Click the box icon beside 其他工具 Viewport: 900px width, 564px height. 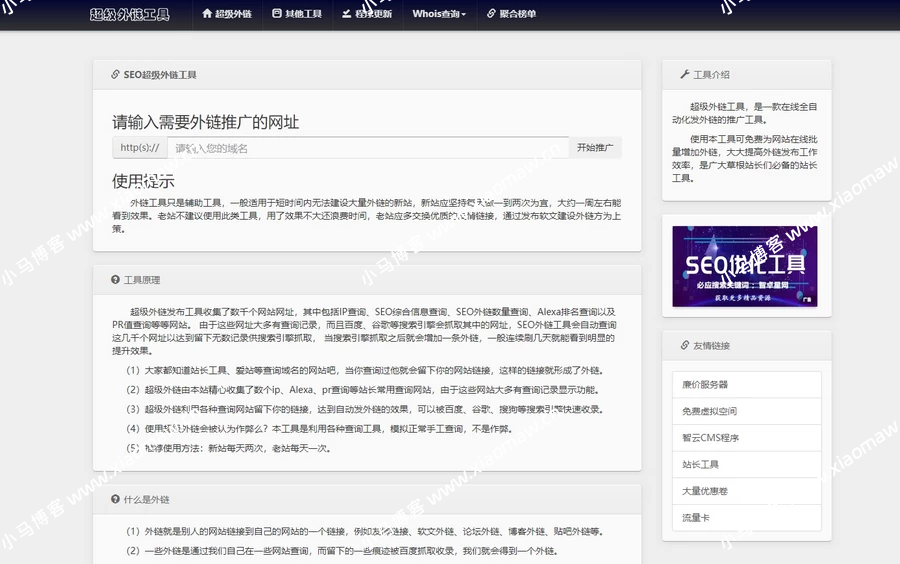click(277, 14)
